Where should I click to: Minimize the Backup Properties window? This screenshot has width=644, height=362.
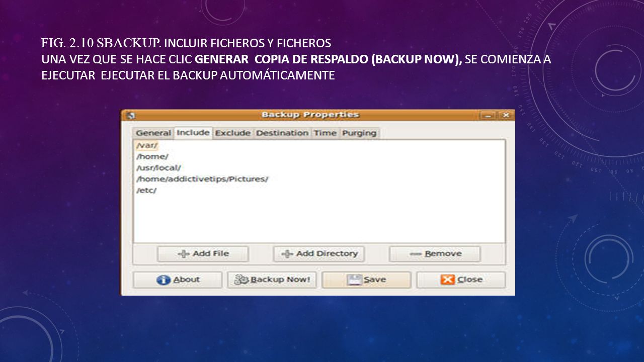[487, 115]
